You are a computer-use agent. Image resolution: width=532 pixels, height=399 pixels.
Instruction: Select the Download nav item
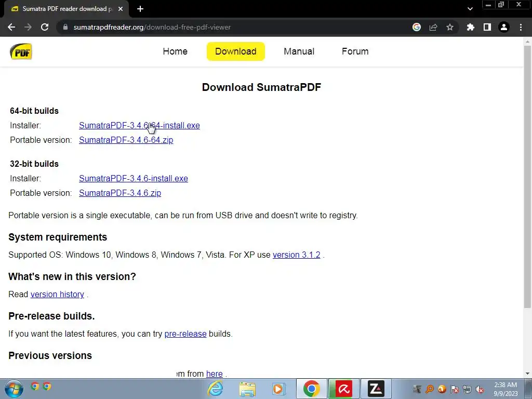click(236, 51)
